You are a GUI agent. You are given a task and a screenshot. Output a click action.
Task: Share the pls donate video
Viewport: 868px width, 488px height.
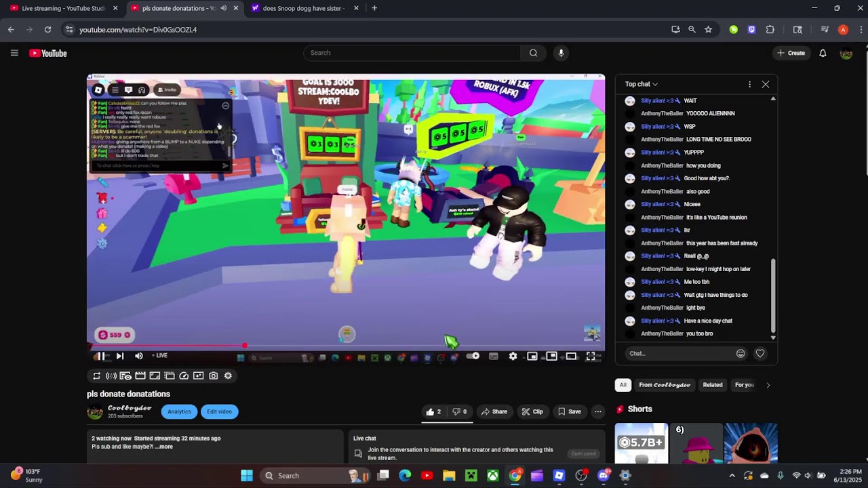[494, 411]
